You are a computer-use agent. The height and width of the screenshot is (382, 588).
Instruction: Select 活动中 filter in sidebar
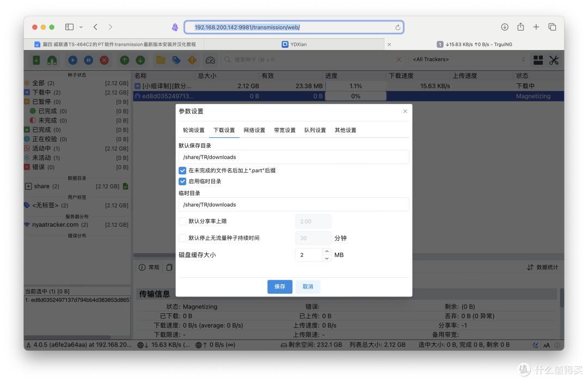click(x=77, y=149)
